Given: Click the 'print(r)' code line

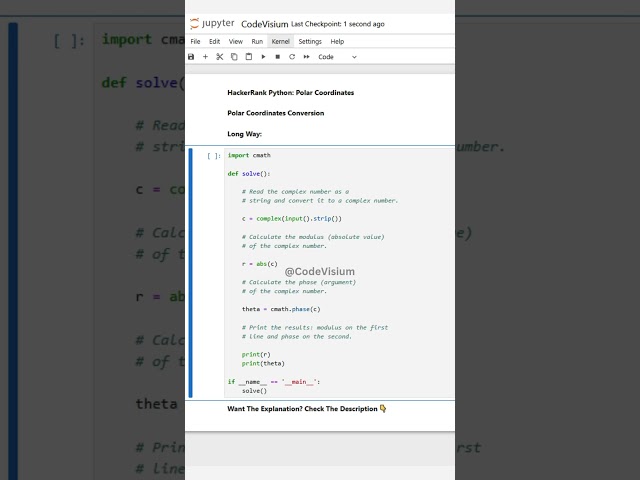Looking at the screenshot, I should click(256, 355).
